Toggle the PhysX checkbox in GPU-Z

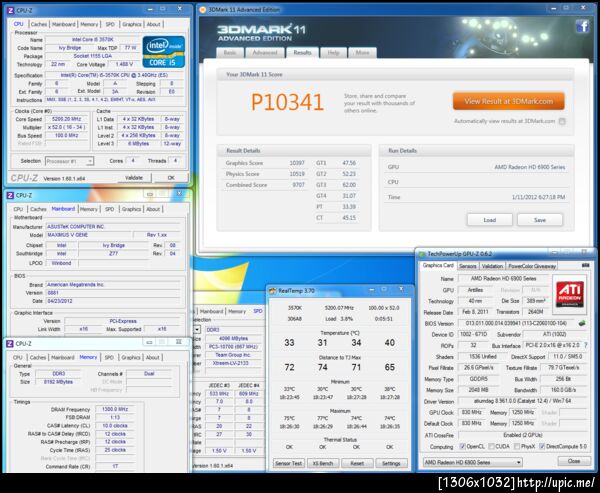tap(517, 446)
